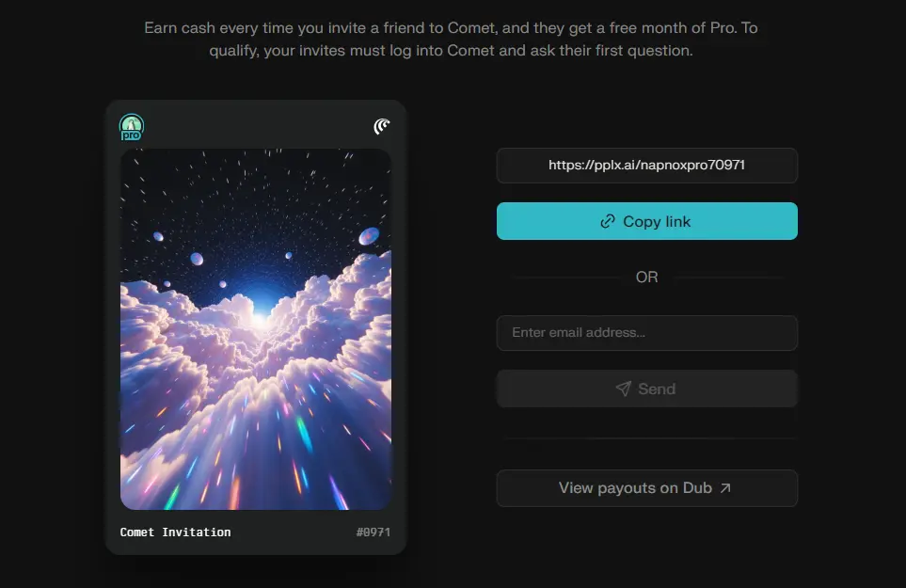
Task: Click the Pro badge icon on invitation card
Action: click(132, 126)
